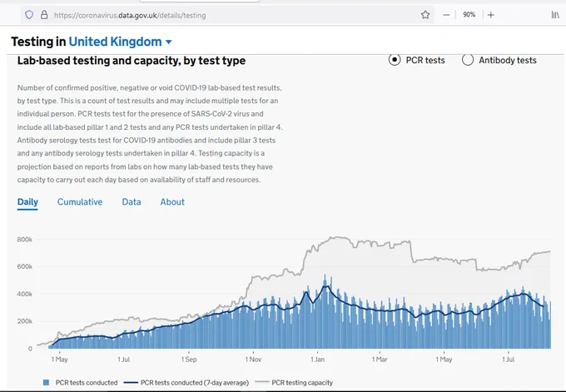Zoom out with the minus button
The width and height of the screenshot is (566, 392).
tap(446, 15)
